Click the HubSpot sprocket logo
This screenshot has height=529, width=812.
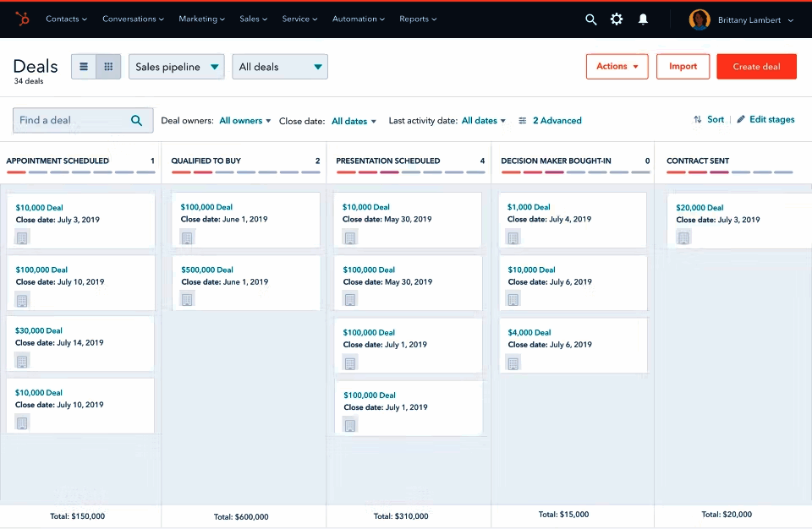click(x=22, y=19)
